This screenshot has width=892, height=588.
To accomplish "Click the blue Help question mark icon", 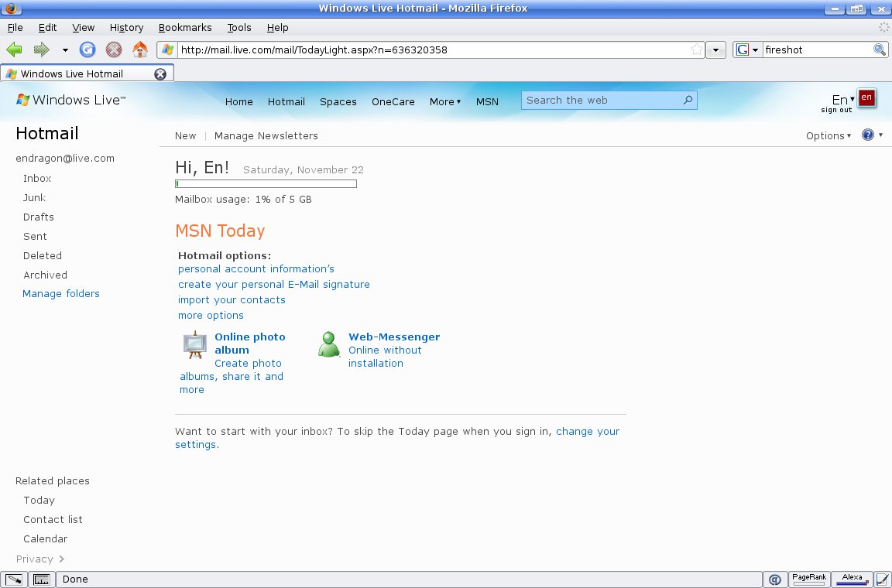I will (x=867, y=135).
